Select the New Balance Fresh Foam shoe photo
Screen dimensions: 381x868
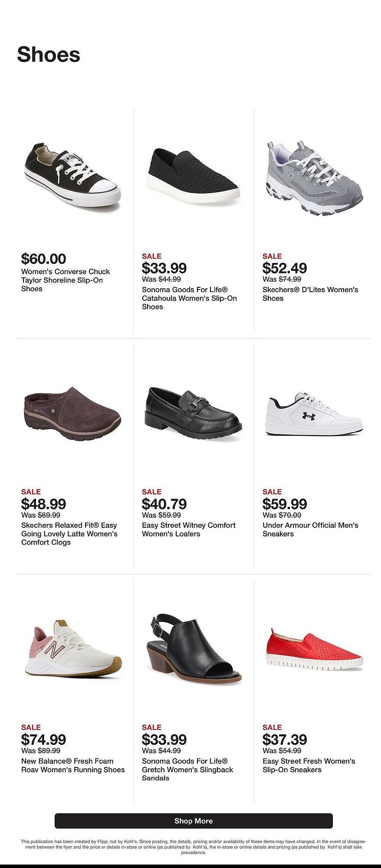(x=72, y=648)
